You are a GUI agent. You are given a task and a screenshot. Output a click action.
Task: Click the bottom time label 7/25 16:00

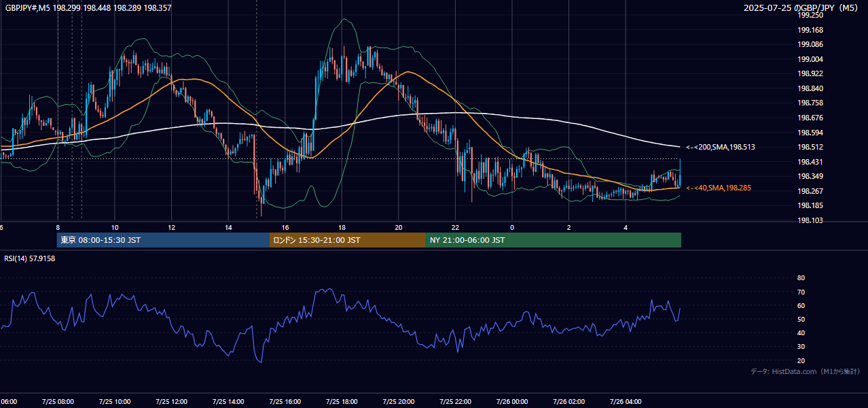[x=285, y=402]
